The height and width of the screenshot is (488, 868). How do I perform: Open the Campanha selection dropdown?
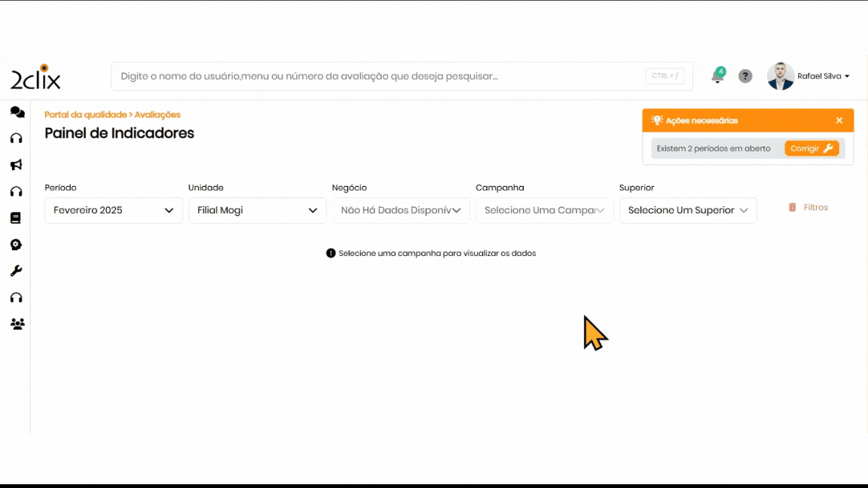pos(545,211)
